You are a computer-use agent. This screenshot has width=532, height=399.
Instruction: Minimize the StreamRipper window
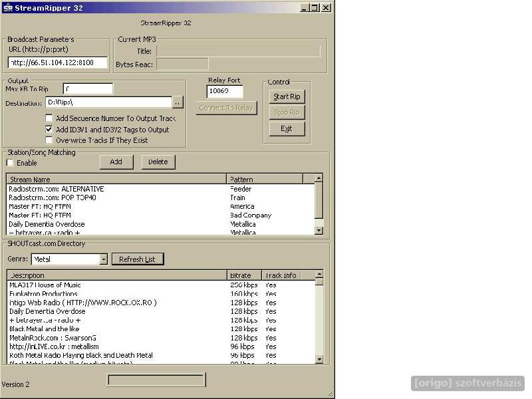[305, 7]
